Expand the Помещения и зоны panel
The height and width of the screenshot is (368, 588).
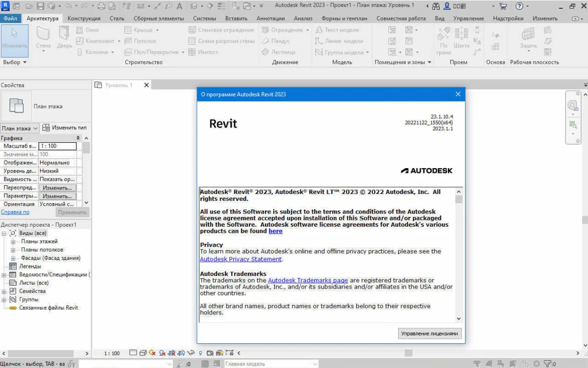coord(403,62)
